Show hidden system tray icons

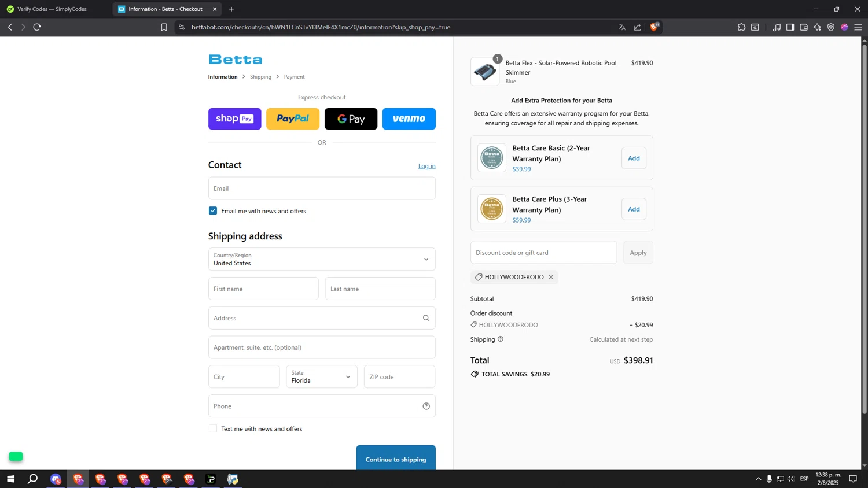(759, 479)
